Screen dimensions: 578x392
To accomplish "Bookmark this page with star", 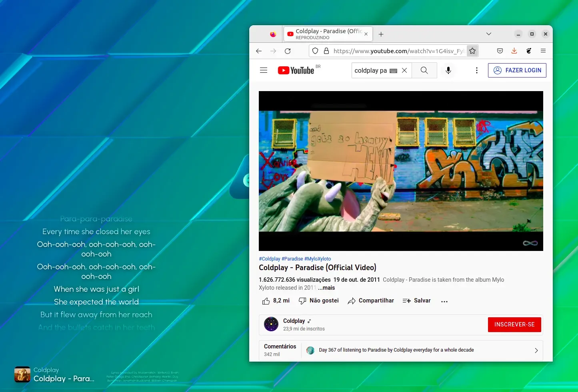I will coord(472,51).
